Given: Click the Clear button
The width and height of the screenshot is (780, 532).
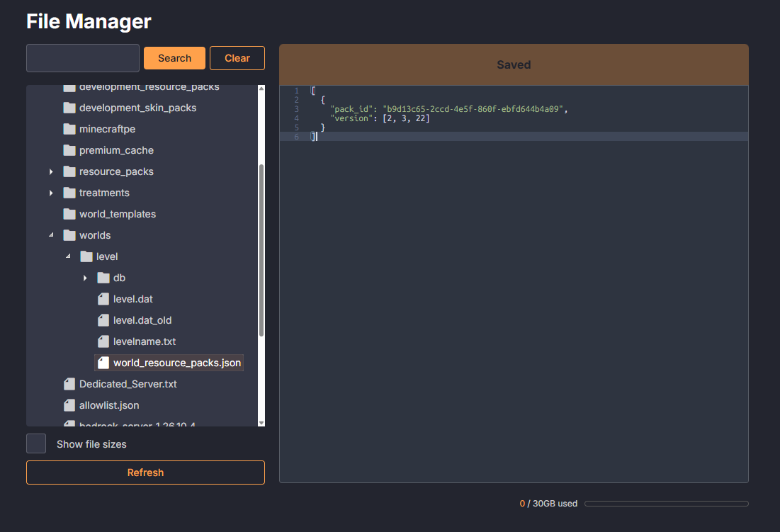Looking at the screenshot, I should point(237,58).
